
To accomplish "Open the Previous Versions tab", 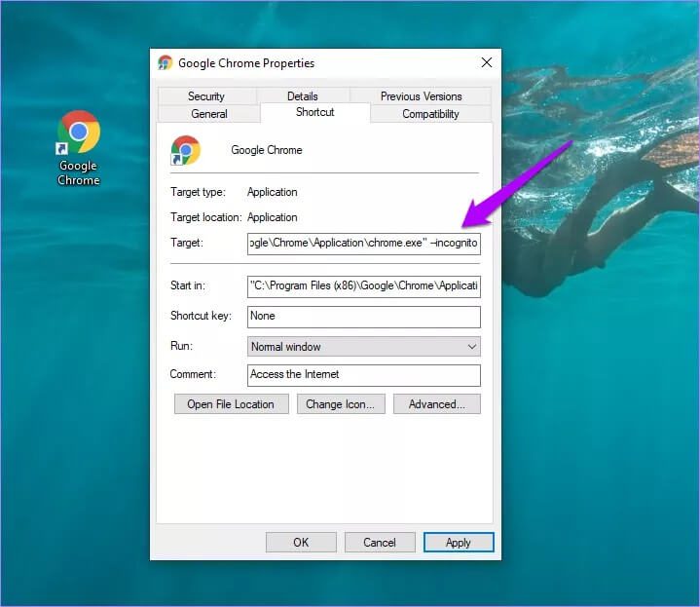I will coord(421,96).
